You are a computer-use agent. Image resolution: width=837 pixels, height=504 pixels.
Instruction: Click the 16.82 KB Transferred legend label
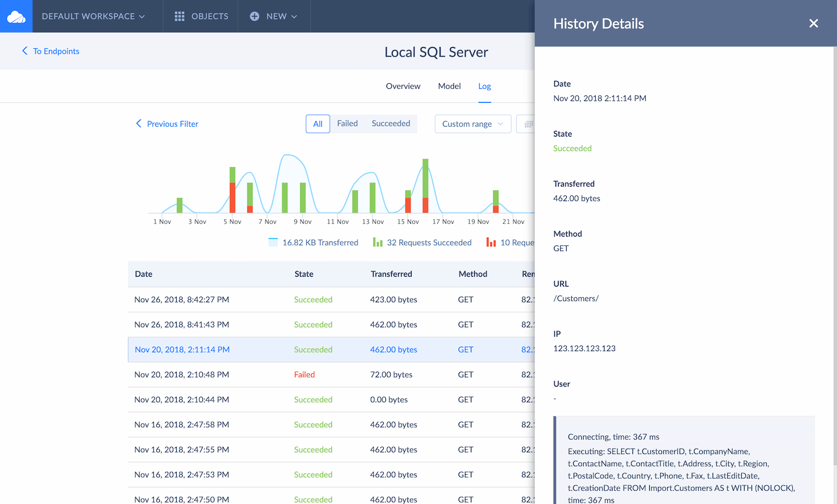(x=320, y=242)
